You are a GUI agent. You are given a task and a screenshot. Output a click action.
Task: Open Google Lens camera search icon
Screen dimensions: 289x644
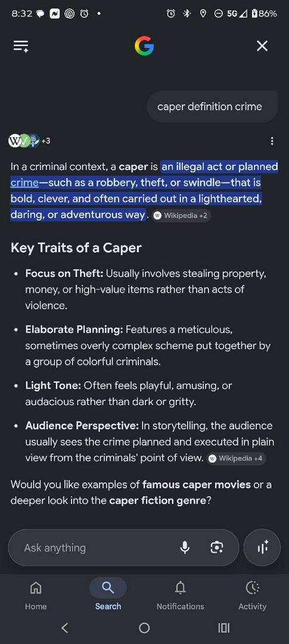click(x=216, y=547)
